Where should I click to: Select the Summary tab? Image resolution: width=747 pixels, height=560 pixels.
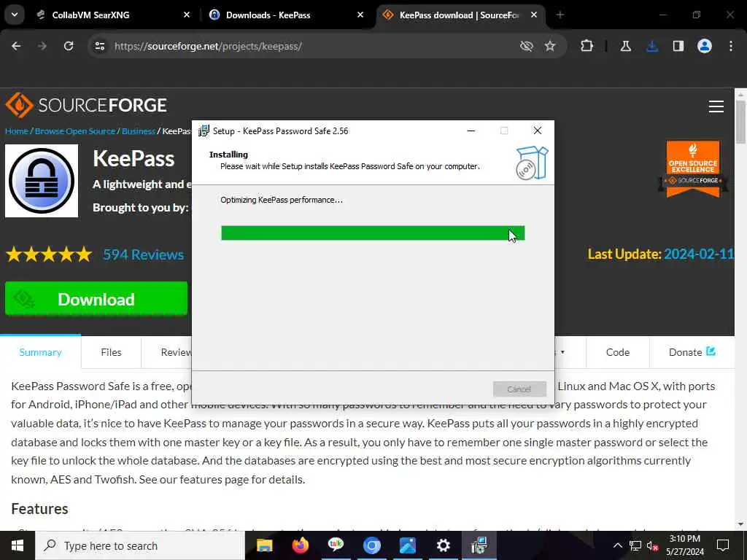pyautogui.click(x=41, y=352)
